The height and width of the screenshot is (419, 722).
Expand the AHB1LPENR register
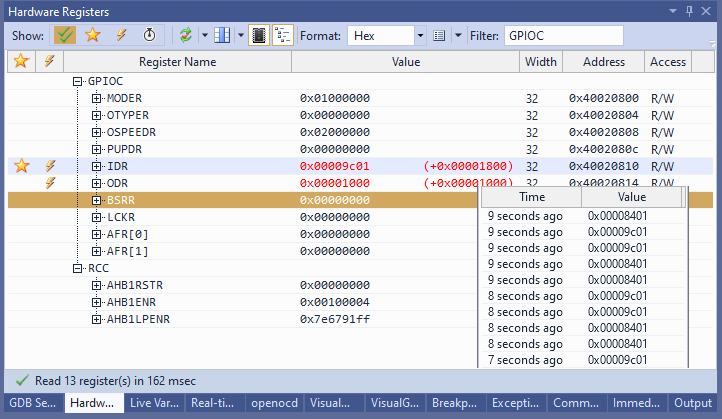point(96,320)
